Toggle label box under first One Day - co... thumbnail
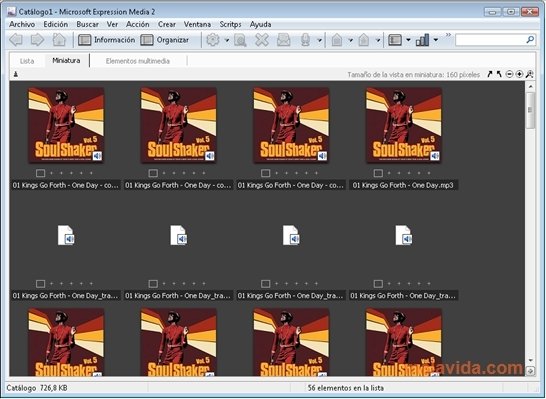The image size is (546, 399). (x=40, y=173)
